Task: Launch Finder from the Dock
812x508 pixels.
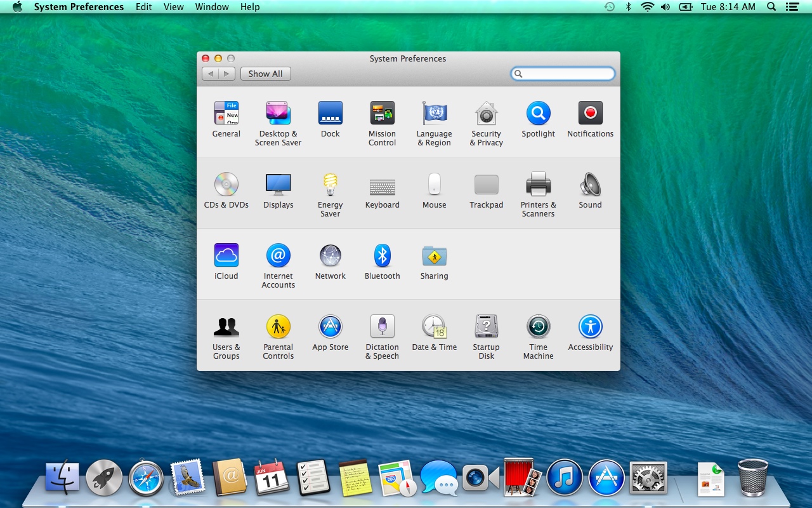Action: (62, 478)
